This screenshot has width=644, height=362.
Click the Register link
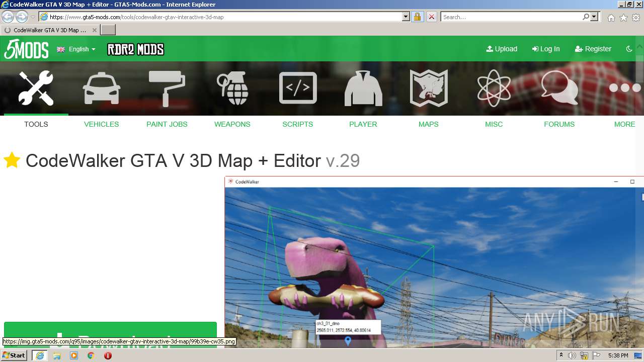pyautogui.click(x=593, y=49)
